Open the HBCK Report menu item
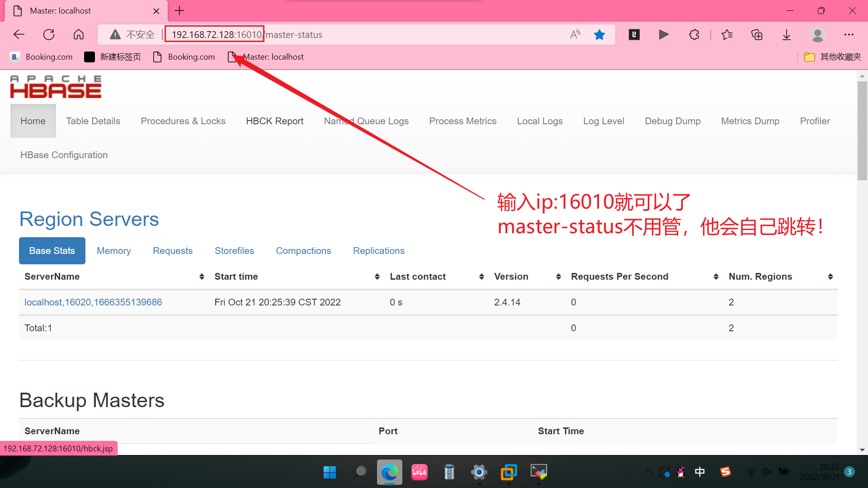 coord(274,121)
